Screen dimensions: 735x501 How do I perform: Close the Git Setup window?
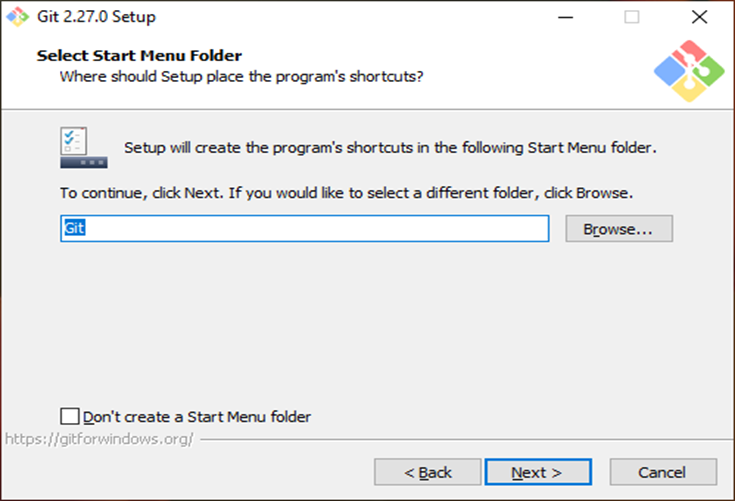[x=699, y=17]
